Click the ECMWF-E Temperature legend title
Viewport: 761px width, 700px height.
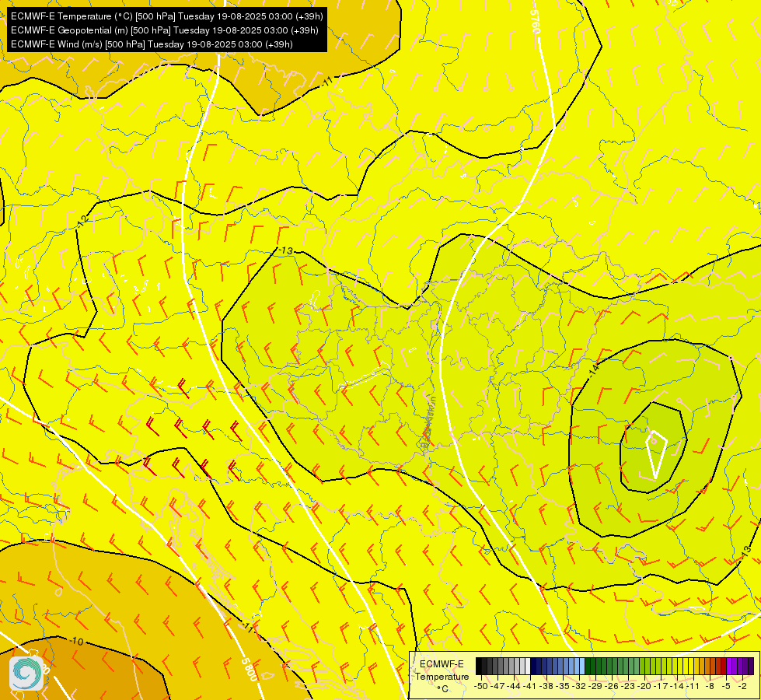point(442,676)
